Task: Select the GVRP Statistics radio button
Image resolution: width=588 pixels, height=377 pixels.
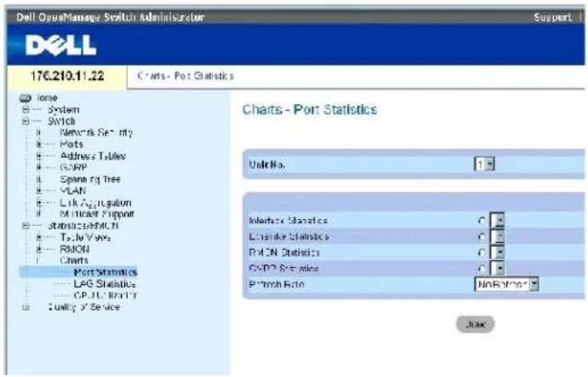Action: pyautogui.click(x=482, y=269)
